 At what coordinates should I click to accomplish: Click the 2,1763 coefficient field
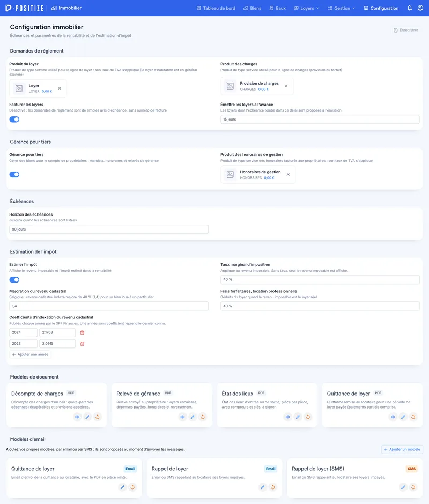click(x=57, y=332)
